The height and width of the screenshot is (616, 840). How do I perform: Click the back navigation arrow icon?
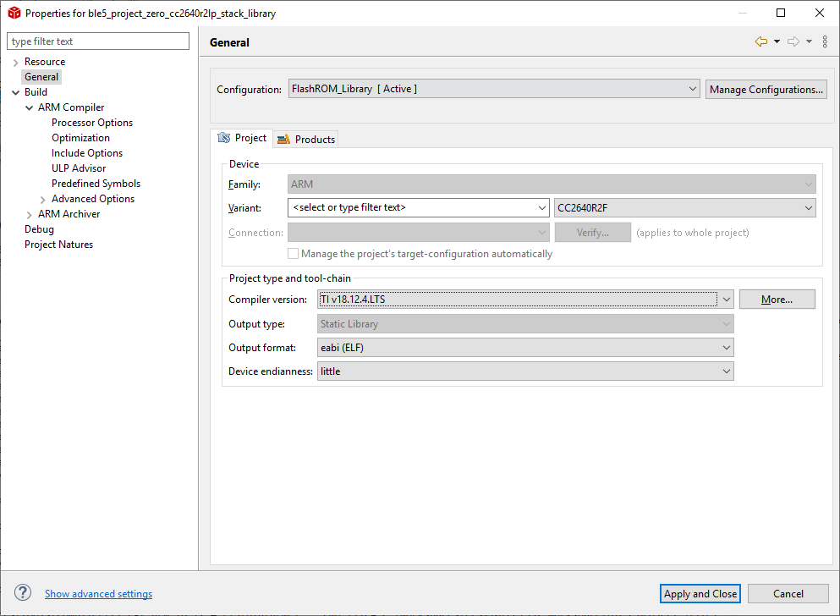click(760, 41)
